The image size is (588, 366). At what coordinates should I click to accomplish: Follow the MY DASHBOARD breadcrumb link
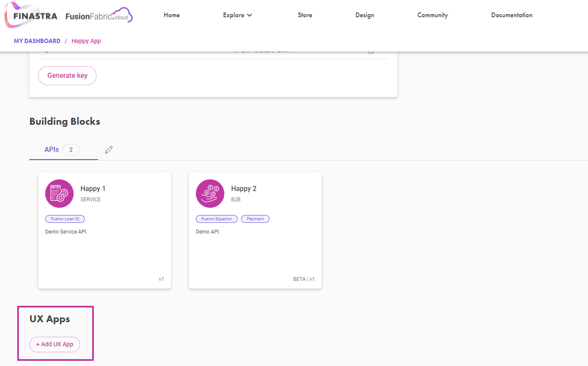click(37, 41)
